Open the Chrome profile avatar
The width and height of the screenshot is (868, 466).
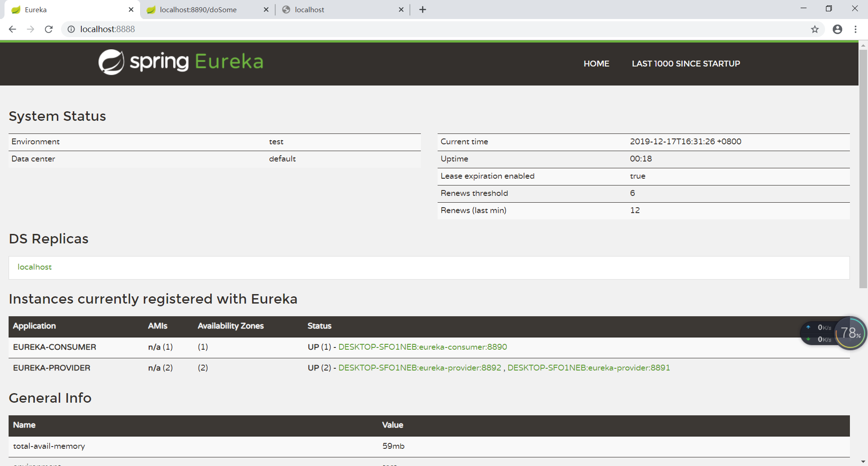coord(837,29)
